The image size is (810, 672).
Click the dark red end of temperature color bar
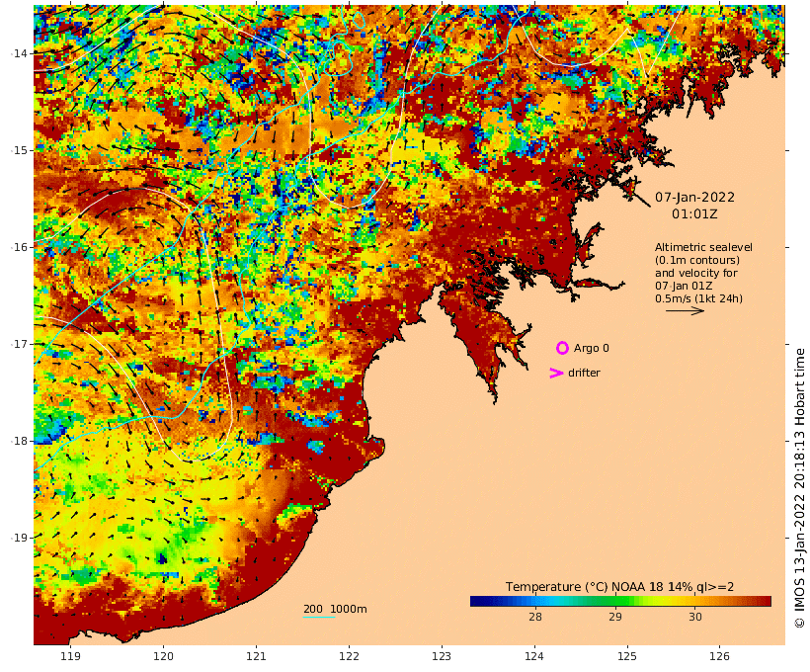765,601
